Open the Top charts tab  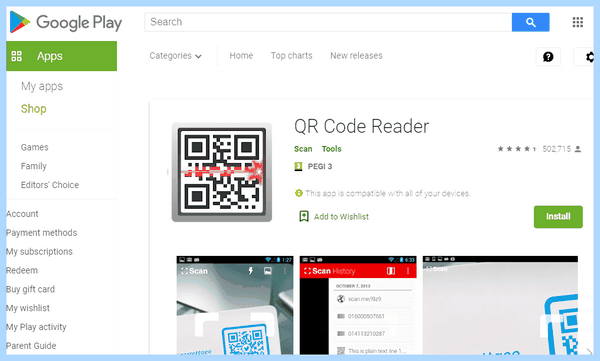point(292,56)
